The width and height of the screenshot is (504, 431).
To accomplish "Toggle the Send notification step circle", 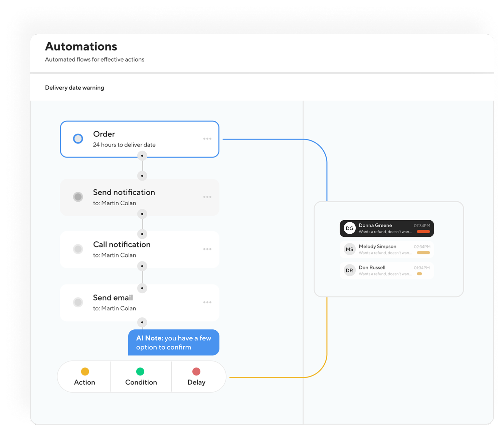I will 78,197.
